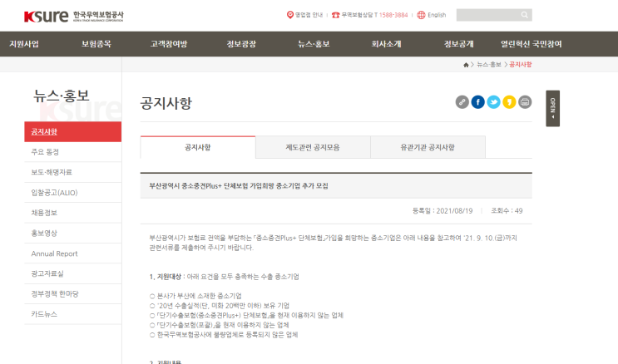Click the 뉴스·홍보 breadcrumb link
The height and width of the screenshot is (364, 618).
[489, 65]
